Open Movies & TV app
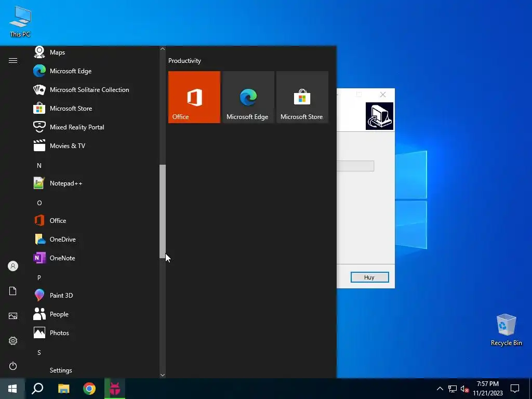Screen dimensions: 532x399 point(95,145)
